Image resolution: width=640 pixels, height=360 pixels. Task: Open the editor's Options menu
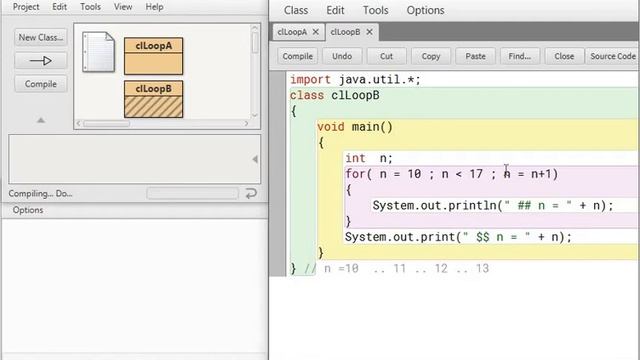pyautogui.click(x=425, y=10)
